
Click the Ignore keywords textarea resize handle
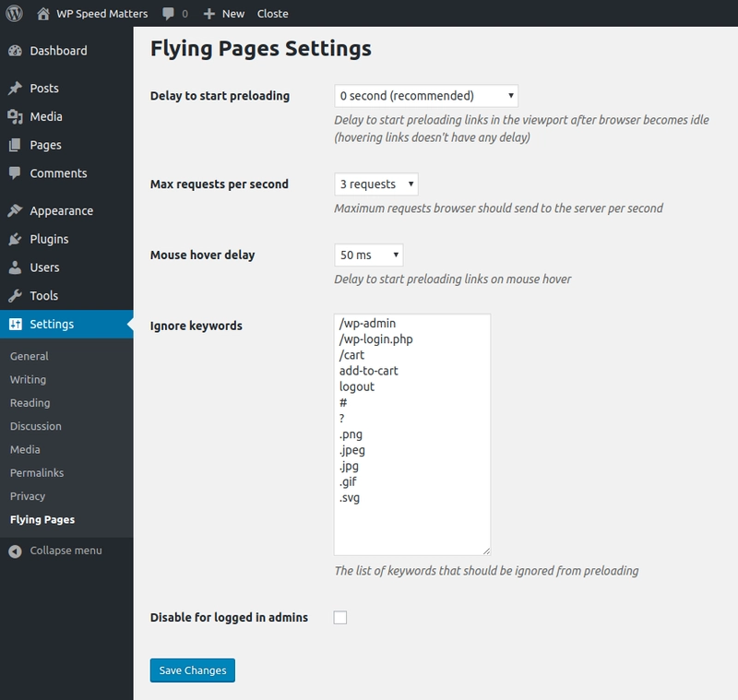pyautogui.click(x=486, y=551)
